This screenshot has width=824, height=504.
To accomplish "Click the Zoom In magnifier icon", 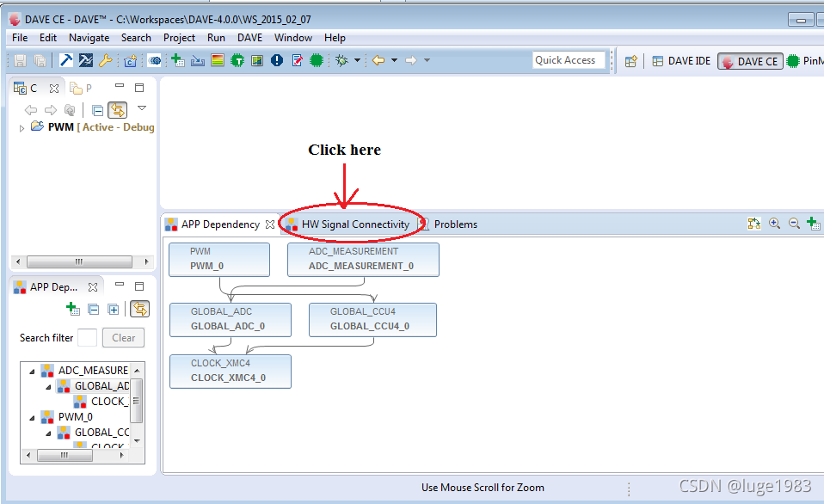I will pyautogui.click(x=774, y=224).
